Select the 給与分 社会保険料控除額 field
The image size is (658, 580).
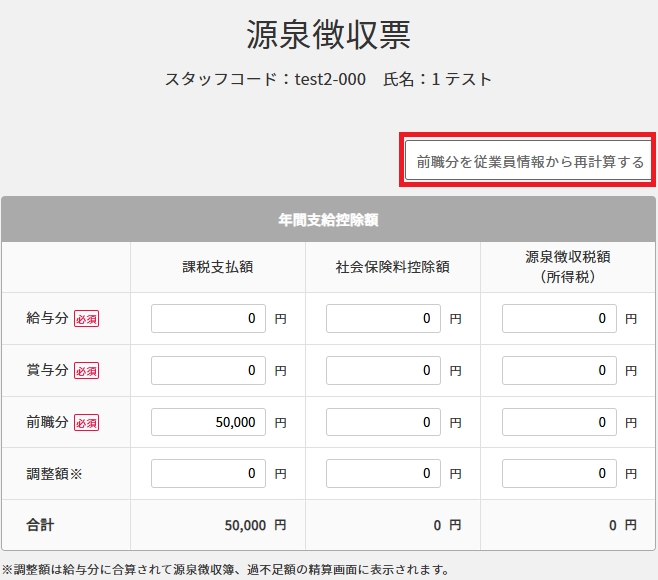pyautogui.click(x=383, y=319)
